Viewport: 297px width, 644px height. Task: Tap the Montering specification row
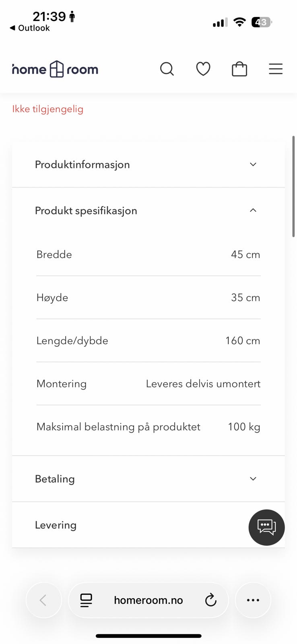148,384
